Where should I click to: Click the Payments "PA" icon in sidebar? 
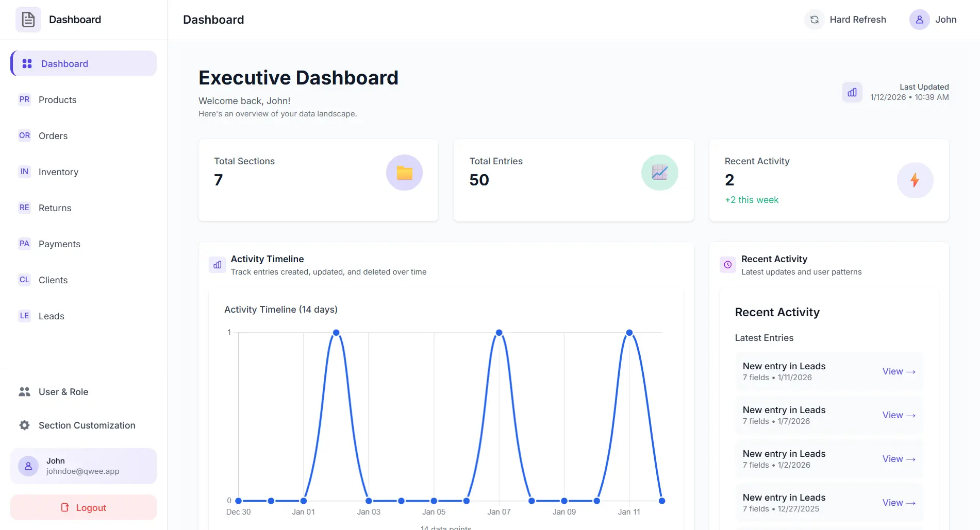(24, 244)
